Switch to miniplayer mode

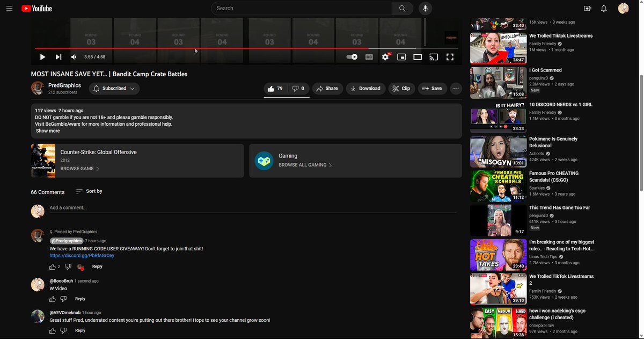point(401,57)
